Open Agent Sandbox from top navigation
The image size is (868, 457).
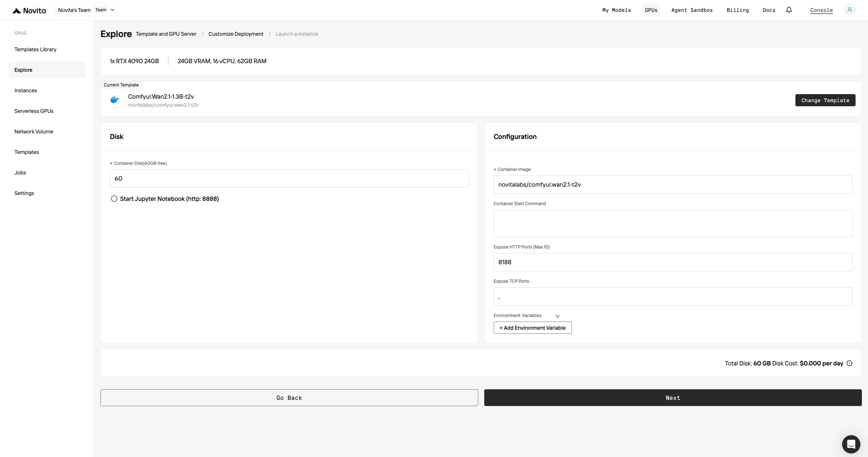coord(692,10)
